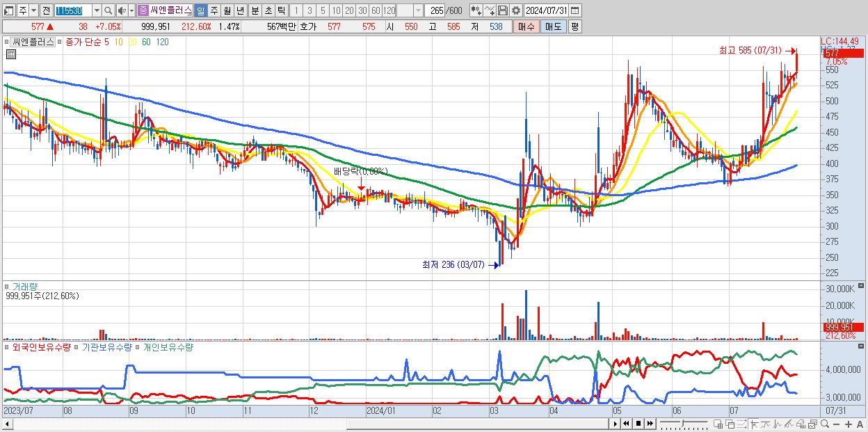Open the custom interval dropdown arrow

tap(418, 11)
